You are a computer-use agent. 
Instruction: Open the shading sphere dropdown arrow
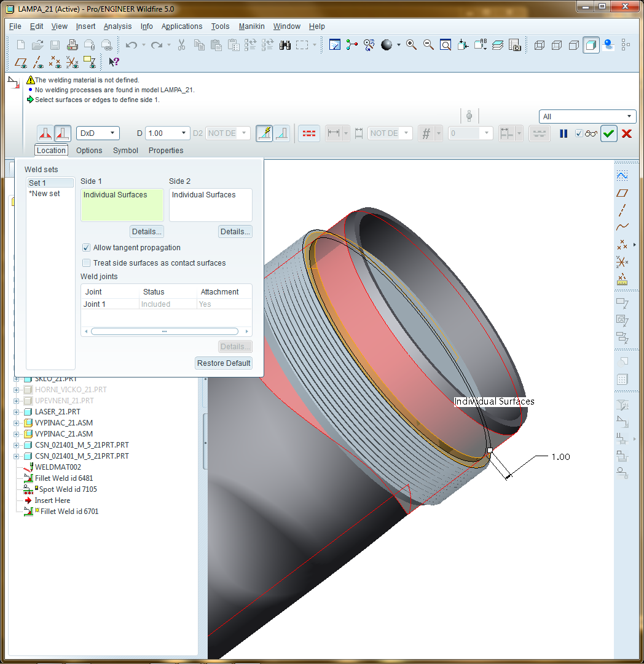tap(398, 45)
